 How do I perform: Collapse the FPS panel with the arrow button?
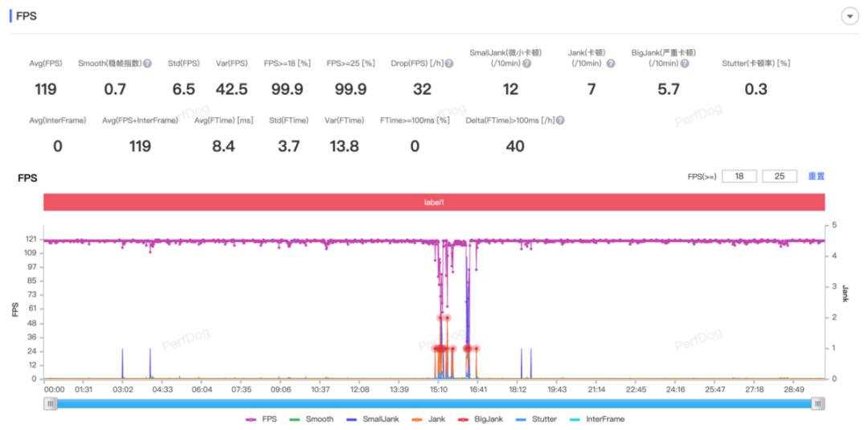(x=850, y=17)
